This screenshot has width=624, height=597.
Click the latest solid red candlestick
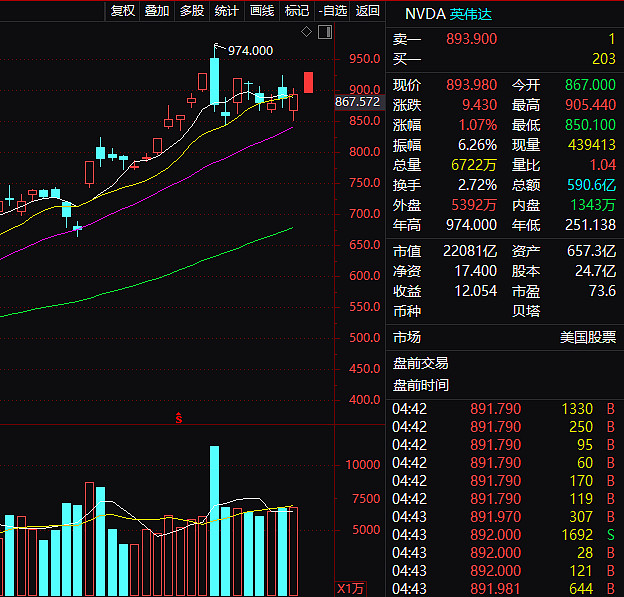[x=308, y=82]
